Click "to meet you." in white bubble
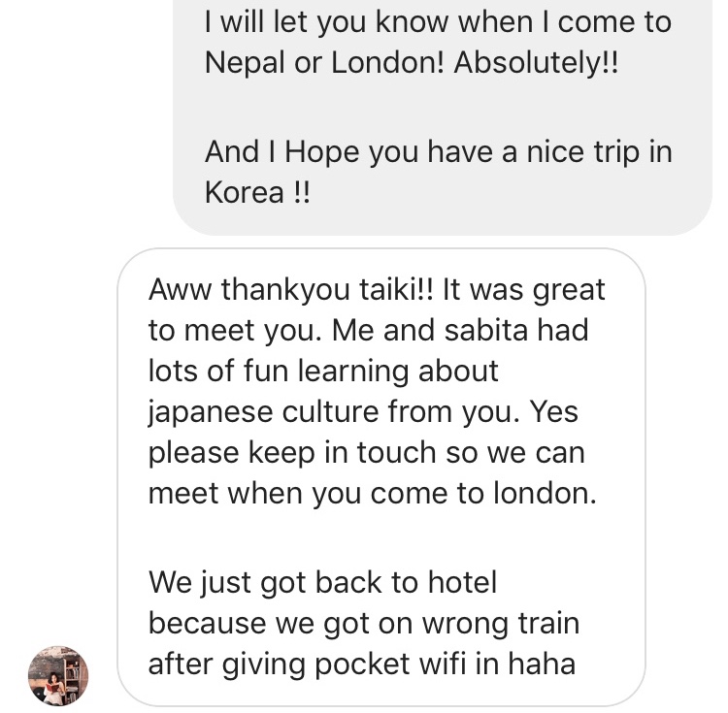The image size is (728, 713). pyautogui.click(x=236, y=330)
